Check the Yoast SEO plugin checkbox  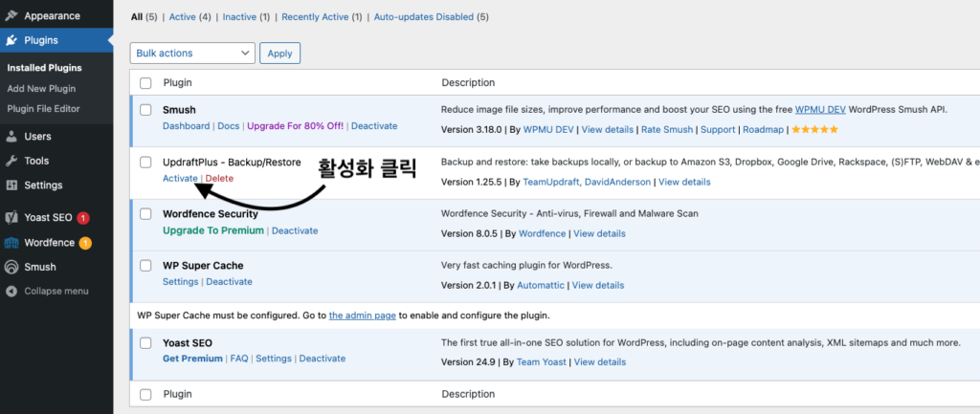[x=145, y=343]
